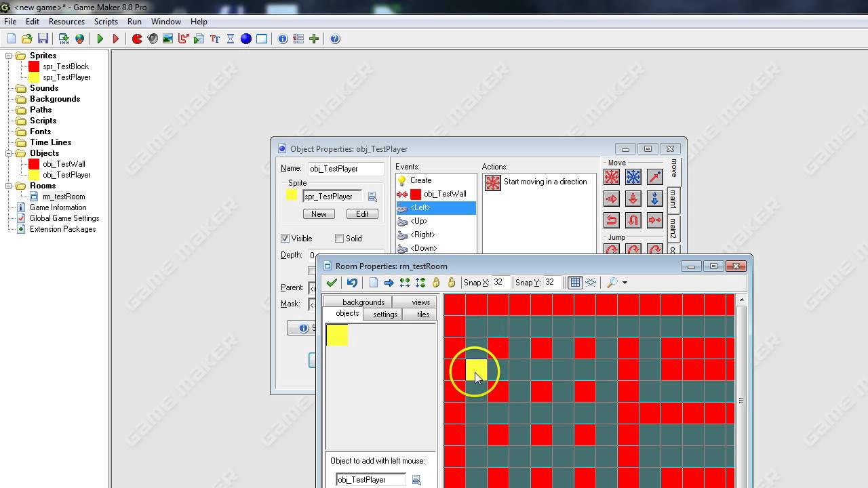Screen dimensions: 868x488
Task: Click the Edit sprite button
Action: pyautogui.click(x=362, y=213)
